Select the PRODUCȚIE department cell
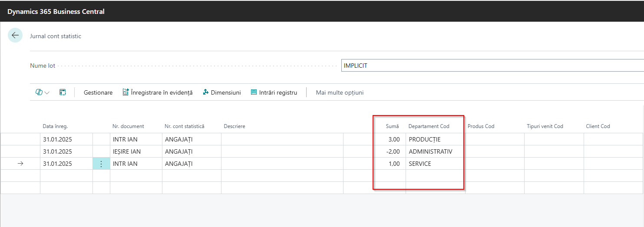 [x=436, y=139]
